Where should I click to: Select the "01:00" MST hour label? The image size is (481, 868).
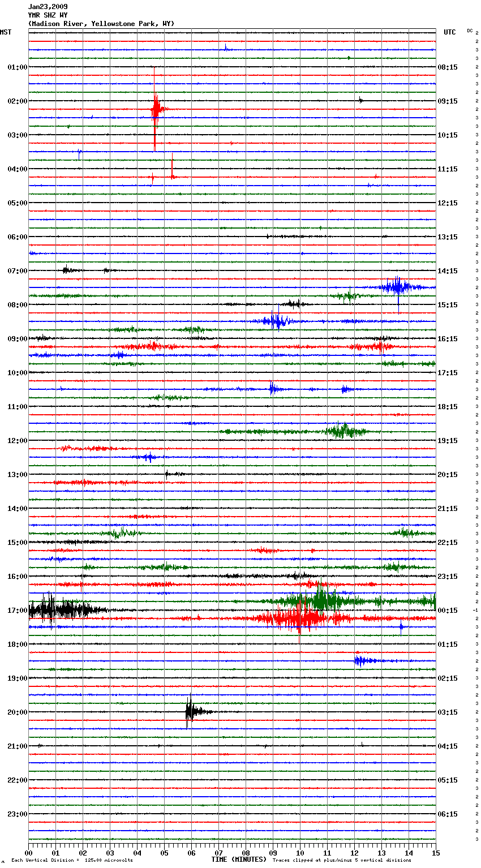[18, 67]
